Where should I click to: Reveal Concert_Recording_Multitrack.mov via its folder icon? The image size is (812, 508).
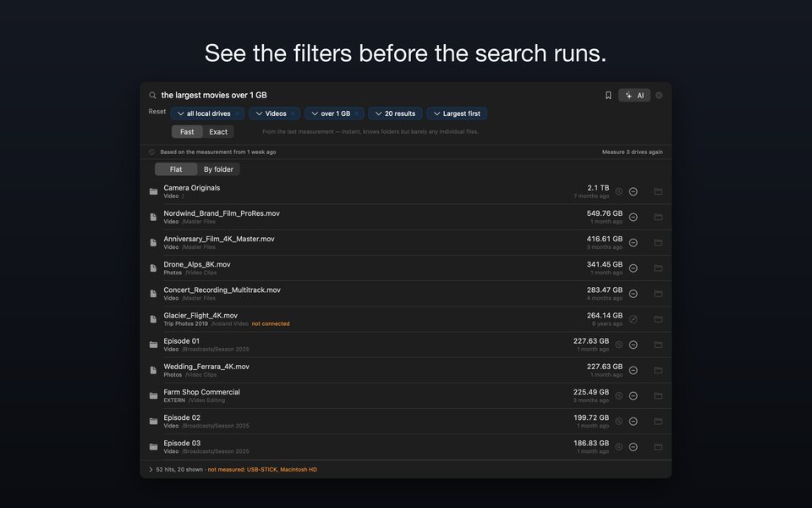(658, 294)
